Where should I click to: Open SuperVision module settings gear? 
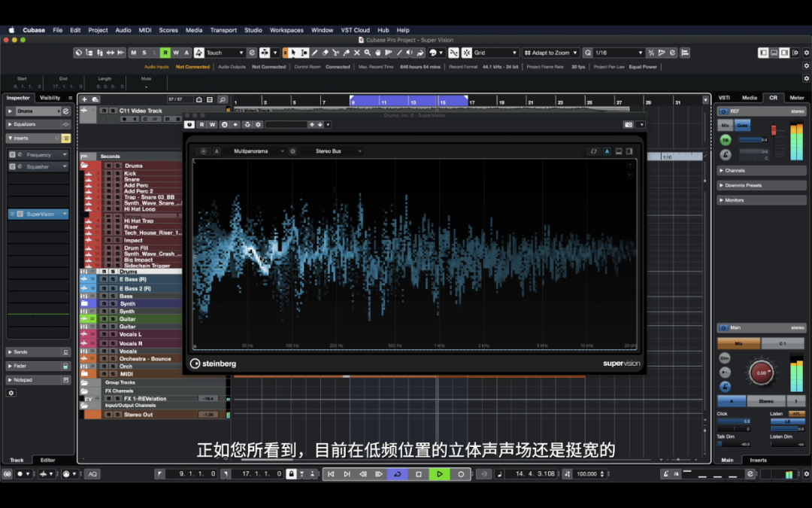pos(292,151)
